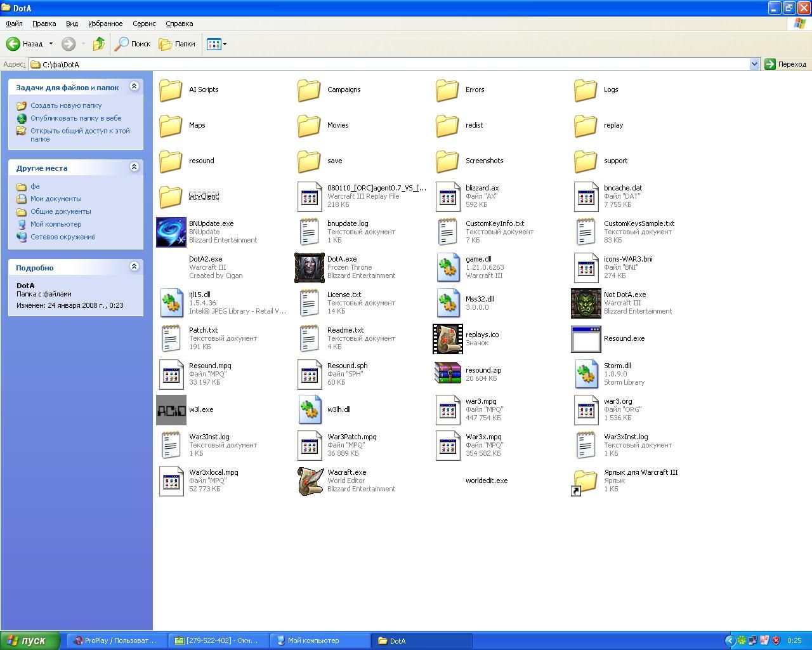This screenshot has width=812, height=650.
Task: Open the Избранное menu
Action: tap(105, 23)
